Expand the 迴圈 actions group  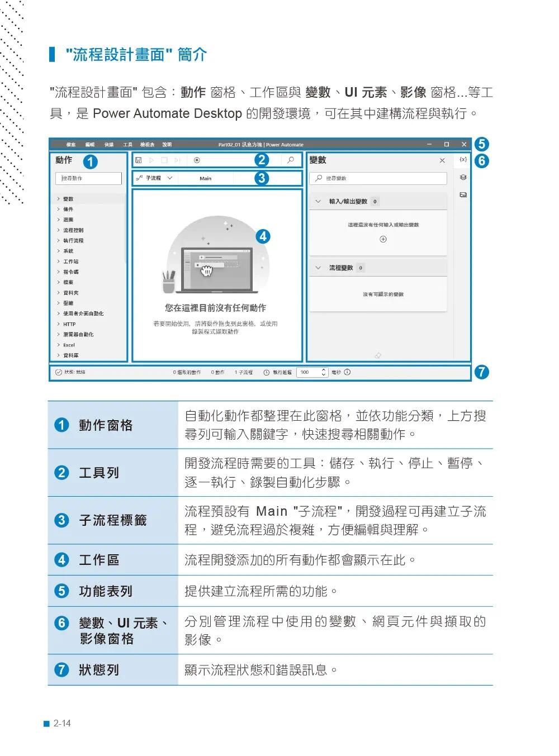coord(58,220)
